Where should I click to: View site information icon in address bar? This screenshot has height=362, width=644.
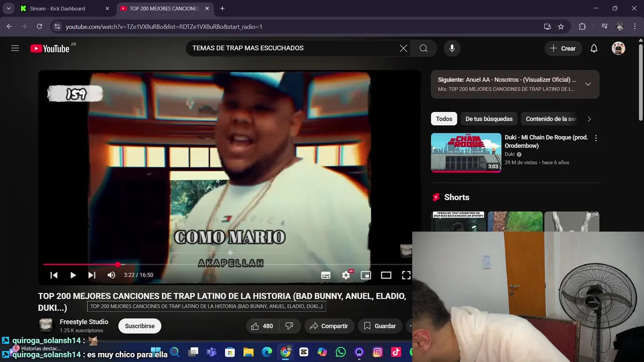pos(57,27)
